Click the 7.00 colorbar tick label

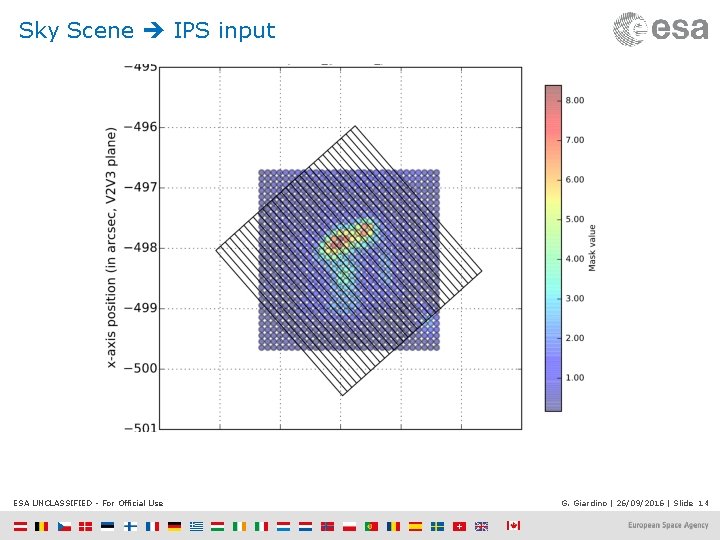[574, 140]
